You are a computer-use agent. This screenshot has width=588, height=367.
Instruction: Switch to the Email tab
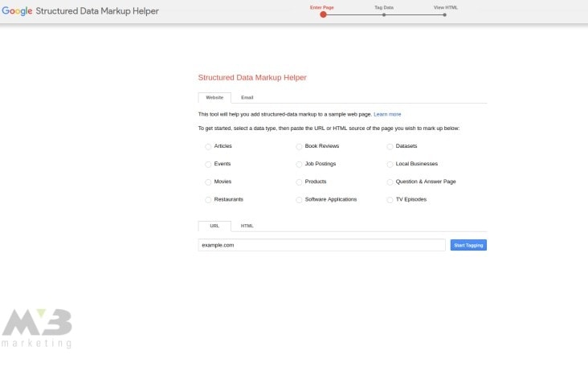click(x=247, y=97)
